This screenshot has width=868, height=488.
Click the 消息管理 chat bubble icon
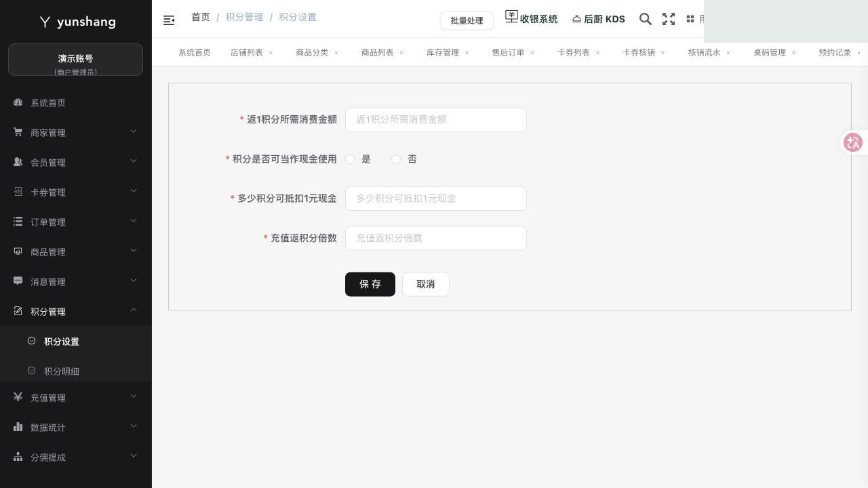coord(18,281)
